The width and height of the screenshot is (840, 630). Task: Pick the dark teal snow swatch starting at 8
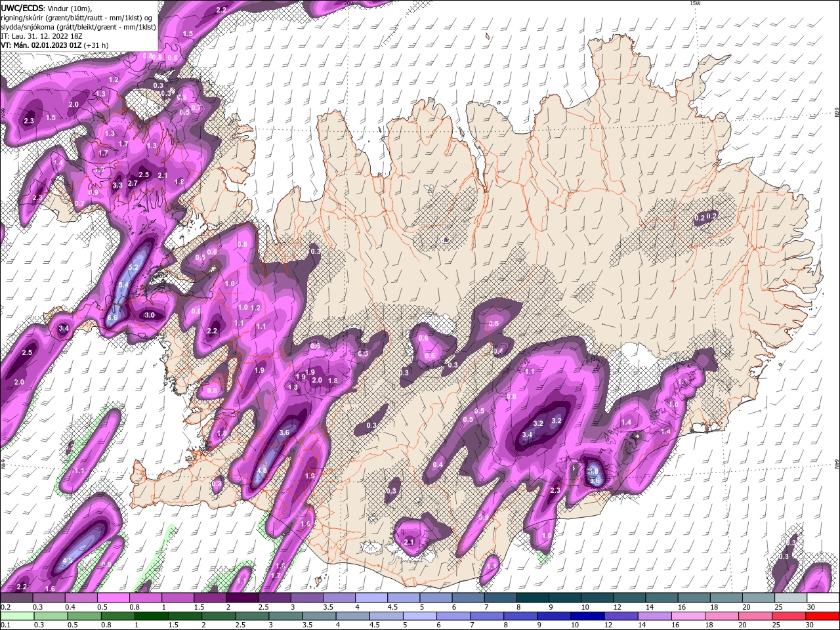pyautogui.click(x=532, y=597)
